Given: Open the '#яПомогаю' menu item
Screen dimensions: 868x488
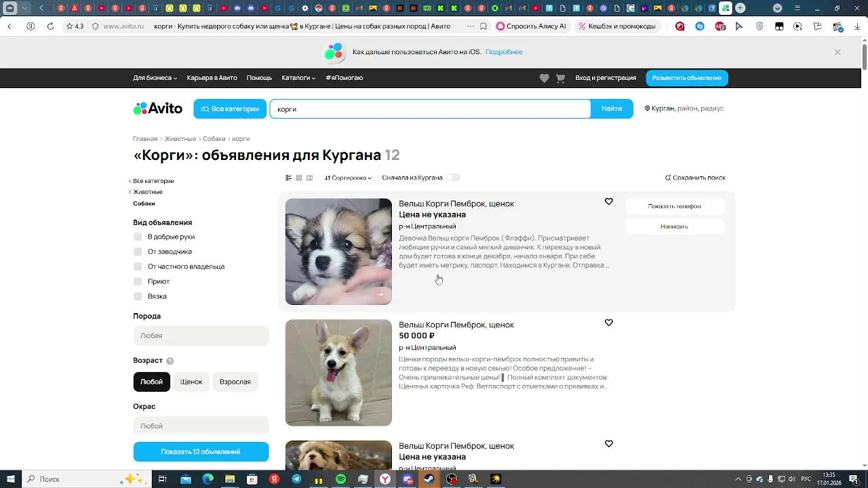Looking at the screenshot, I should click(x=344, y=78).
